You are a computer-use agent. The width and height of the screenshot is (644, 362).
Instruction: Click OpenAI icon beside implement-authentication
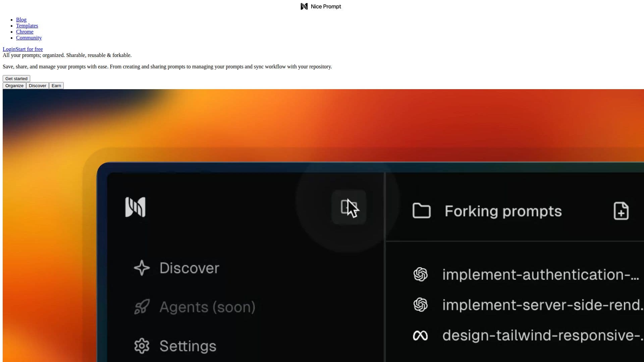pyautogui.click(x=420, y=275)
